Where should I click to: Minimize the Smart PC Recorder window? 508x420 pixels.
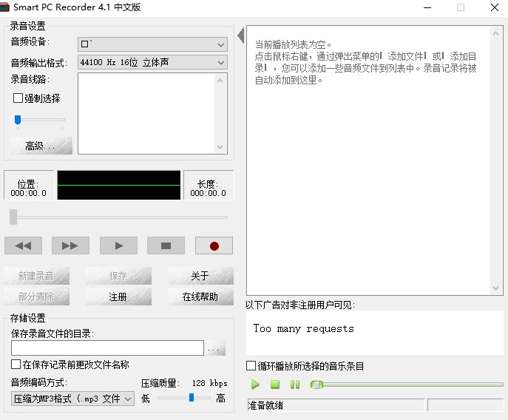(x=427, y=7)
